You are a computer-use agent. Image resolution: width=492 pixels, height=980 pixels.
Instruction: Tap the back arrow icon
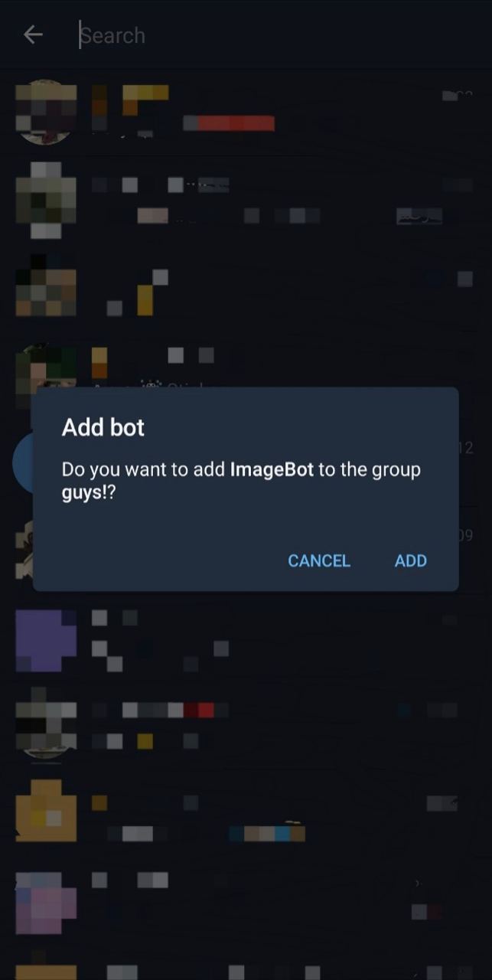tap(33, 34)
